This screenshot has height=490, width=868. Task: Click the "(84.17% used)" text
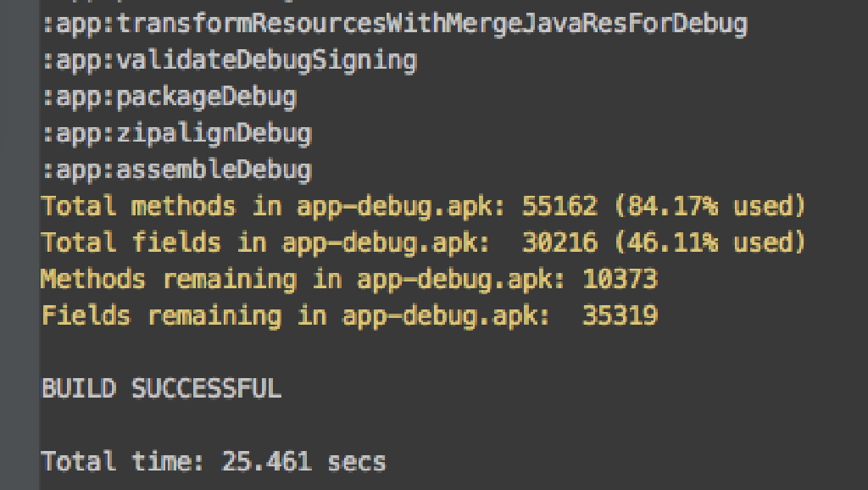tap(709, 206)
